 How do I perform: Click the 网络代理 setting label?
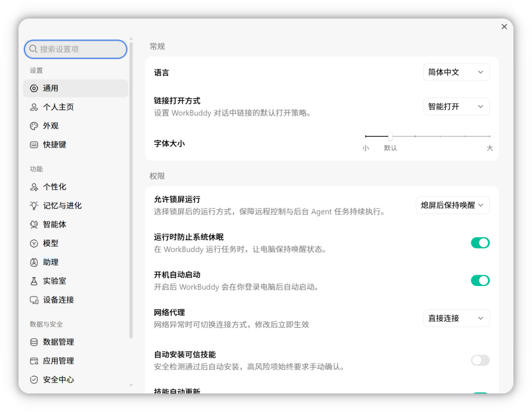pos(169,313)
